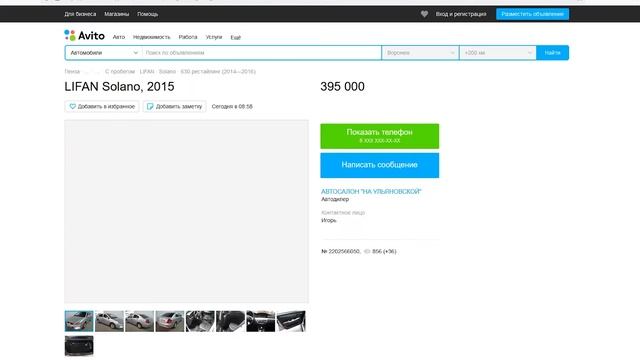This screenshot has height=360, width=640.
Task: Select sixth thumbnail showing seats
Action: click(x=230, y=321)
